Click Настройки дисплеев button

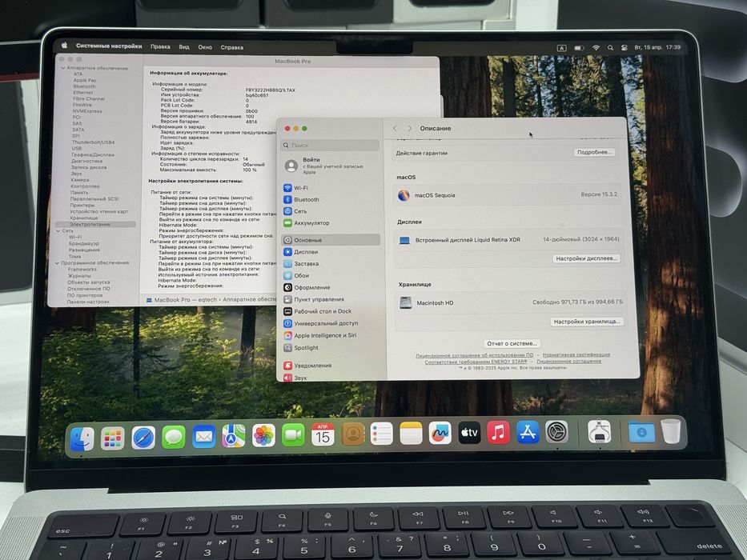586,258
